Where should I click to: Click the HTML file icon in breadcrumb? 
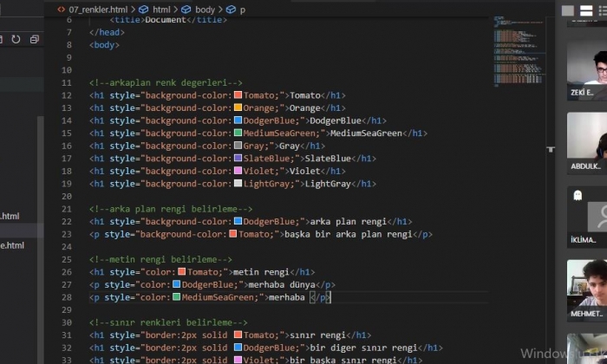[x=60, y=10]
